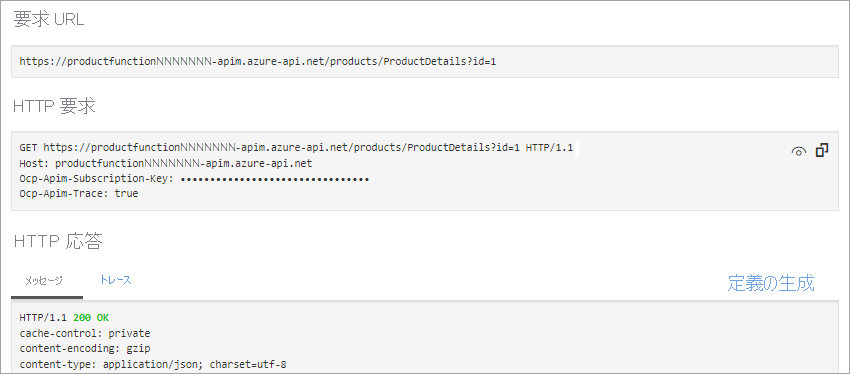Select the content-encoding: gzip header line
Screen dimensions: 850x374
85,349
